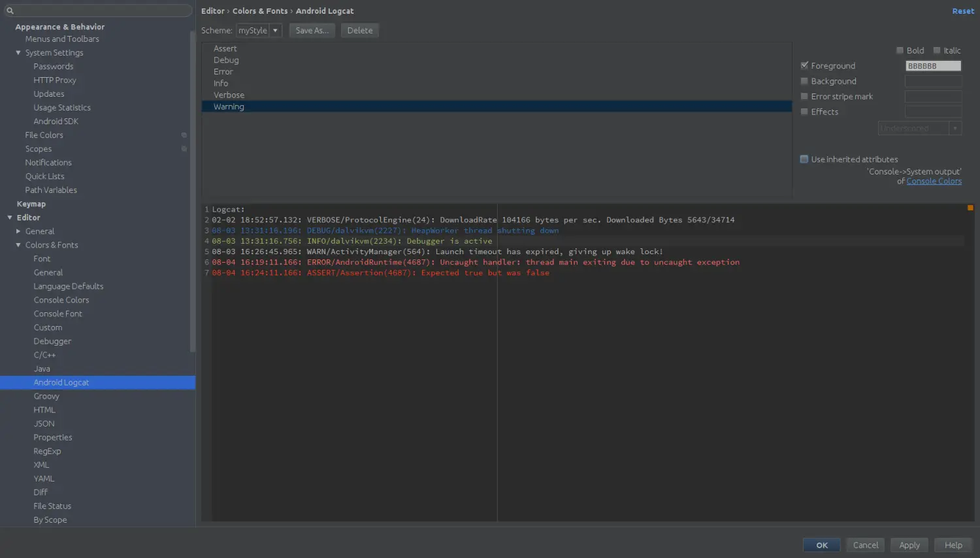Open File Status color settings
Viewport: 980px width, 558px height.
(52, 506)
